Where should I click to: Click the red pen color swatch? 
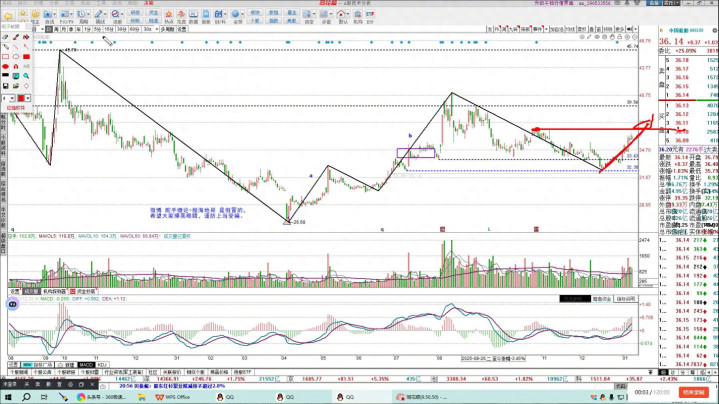coord(21,98)
